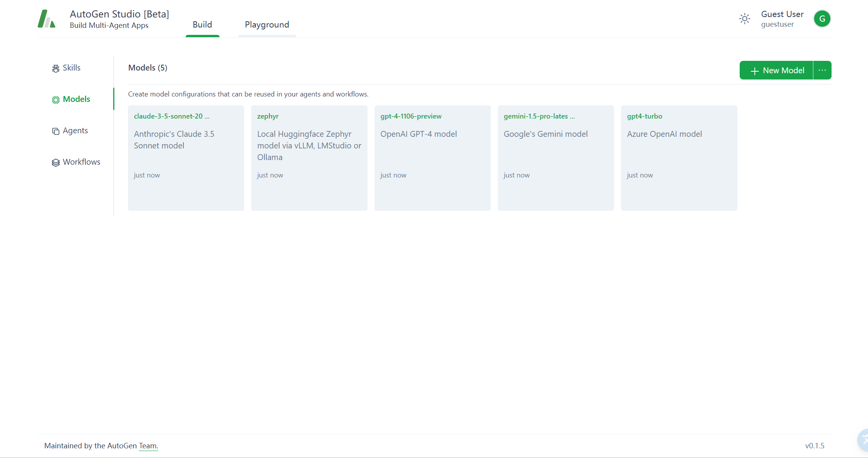Click the 'AutoGen Studio [Beta]' title
The height and width of the screenshot is (458, 868).
(x=119, y=14)
